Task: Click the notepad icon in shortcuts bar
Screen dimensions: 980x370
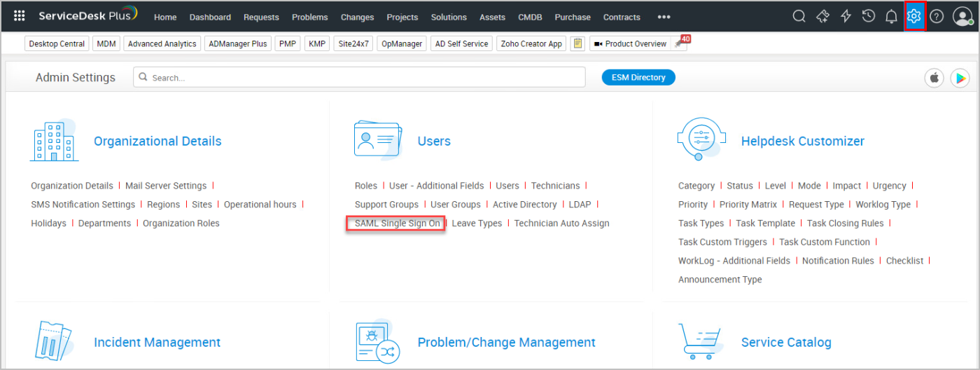Action: tap(577, 43)
